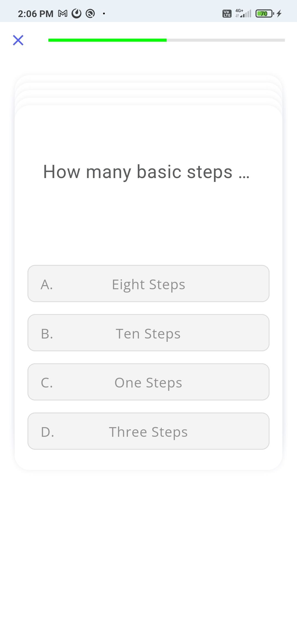Tap the VoLTE indicator icon
The height and width of the screenshot is (644, 297).
coord(227,13)
